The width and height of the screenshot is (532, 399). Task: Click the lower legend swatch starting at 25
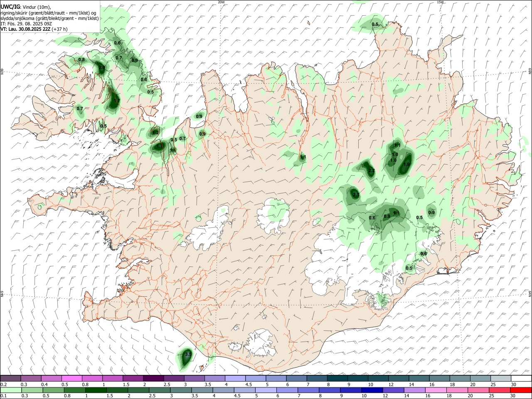(x=500, y=390)
